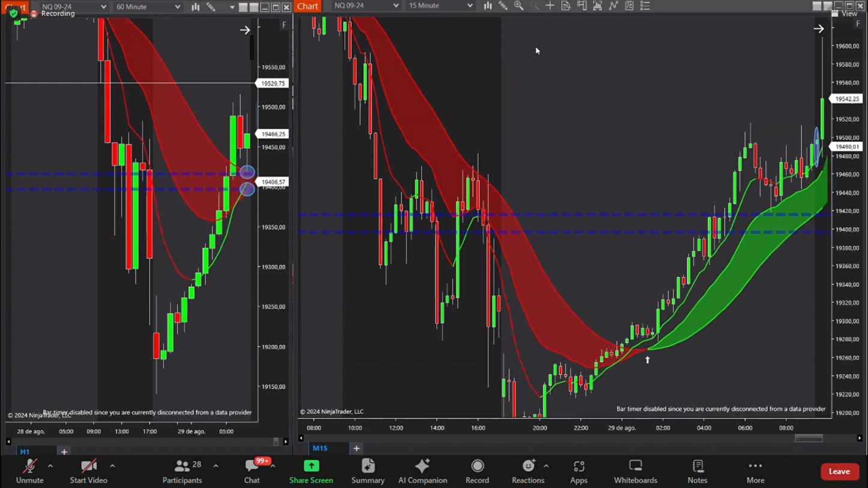Screen dimensions: 868x488
Task: Add new tab beside H1 tab
Action: pos(64,451)
